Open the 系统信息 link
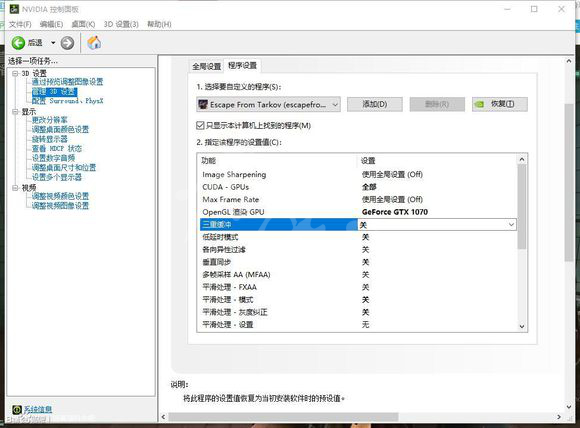Image resolution: width=580 pixels, height=428 pixels. tap(38, 410)
